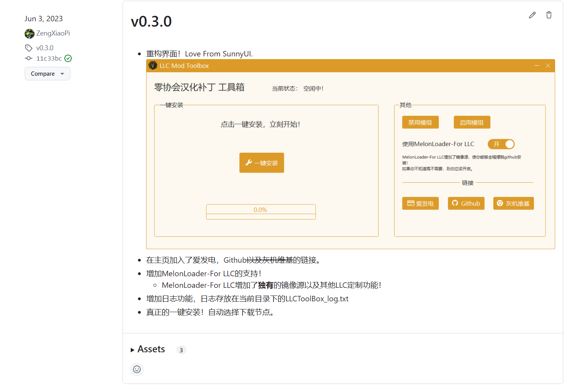Click the 灰机维基 wiki button

coord(513,204)
